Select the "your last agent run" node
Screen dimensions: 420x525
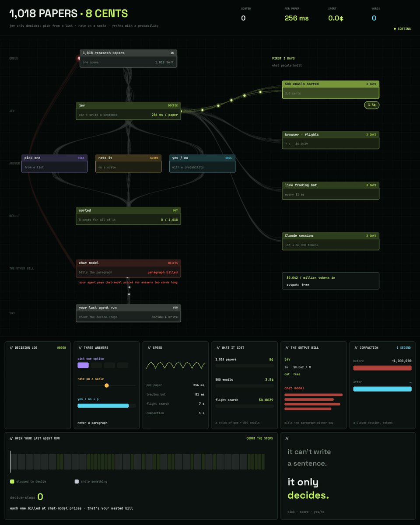click(x=128, y=313)
